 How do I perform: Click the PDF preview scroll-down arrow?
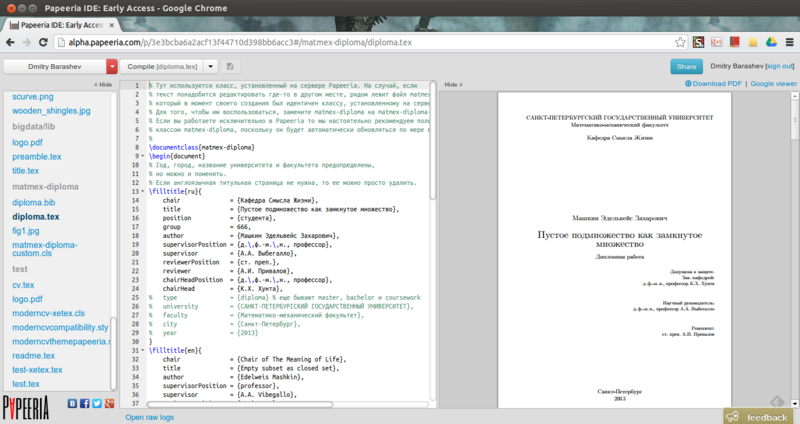pos(795,403)
